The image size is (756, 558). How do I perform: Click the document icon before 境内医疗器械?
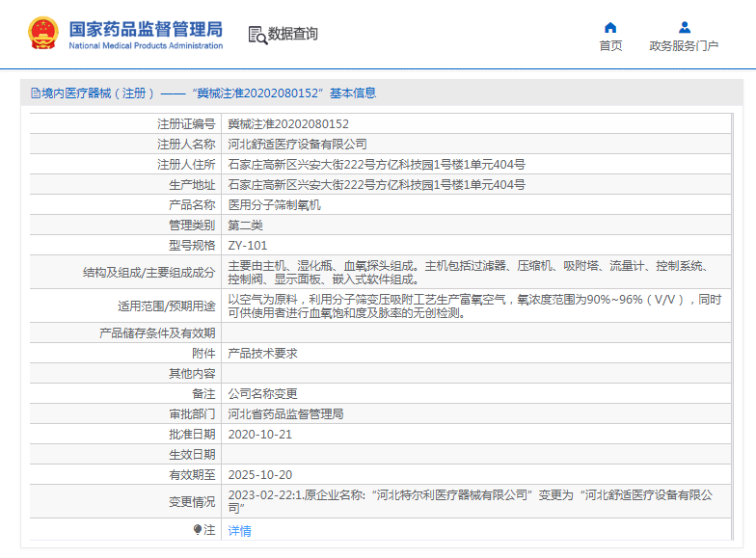[x=35, y=93]
